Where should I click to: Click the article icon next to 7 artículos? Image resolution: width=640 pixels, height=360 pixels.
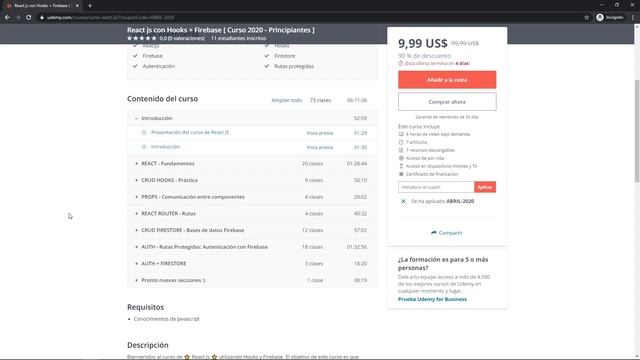(x=401, y=142)
